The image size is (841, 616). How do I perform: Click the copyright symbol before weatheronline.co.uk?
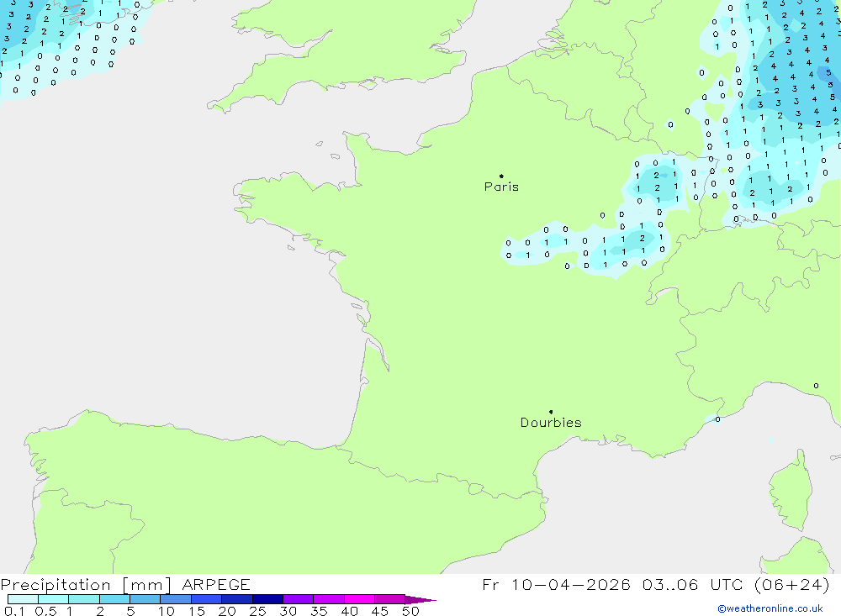tap(721, 608)
